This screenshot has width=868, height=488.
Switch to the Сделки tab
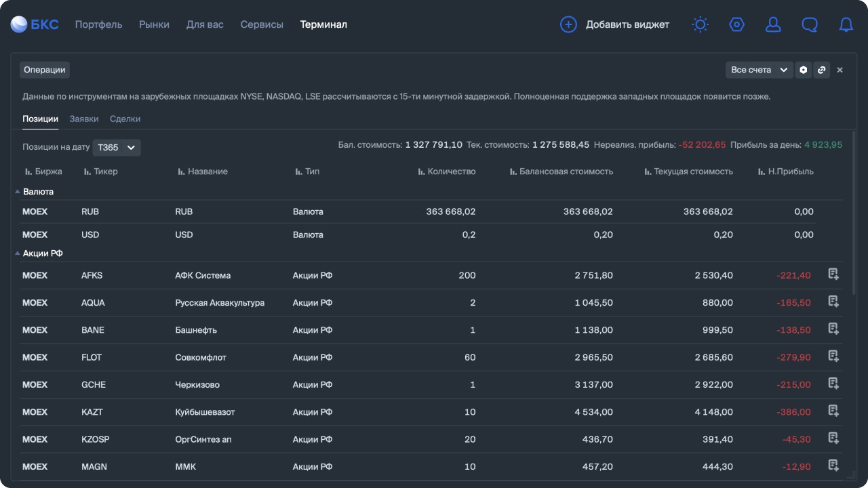pos(125,119)
